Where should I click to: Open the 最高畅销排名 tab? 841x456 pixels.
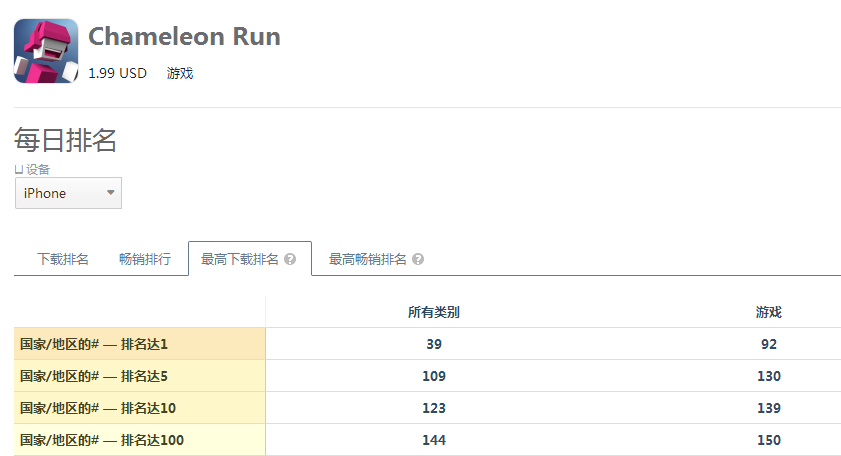pyautogui.click(x=376, y=260)
